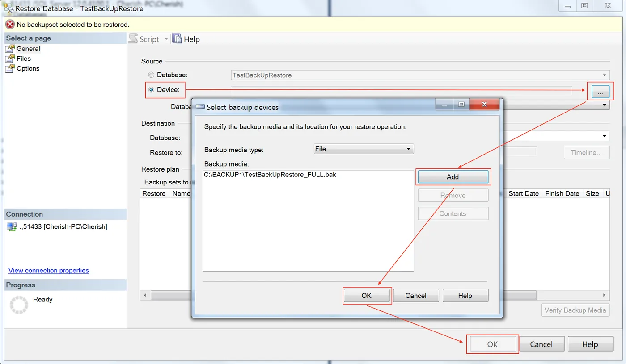Viewport: 626px width, 364px height.
Task: Select the TestBackUpRestore_FULL.bak media entry
Action: 270,175
